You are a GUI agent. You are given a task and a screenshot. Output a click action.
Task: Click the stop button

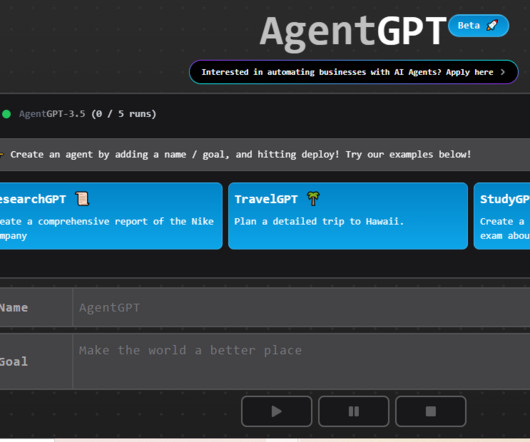(431, 411)
